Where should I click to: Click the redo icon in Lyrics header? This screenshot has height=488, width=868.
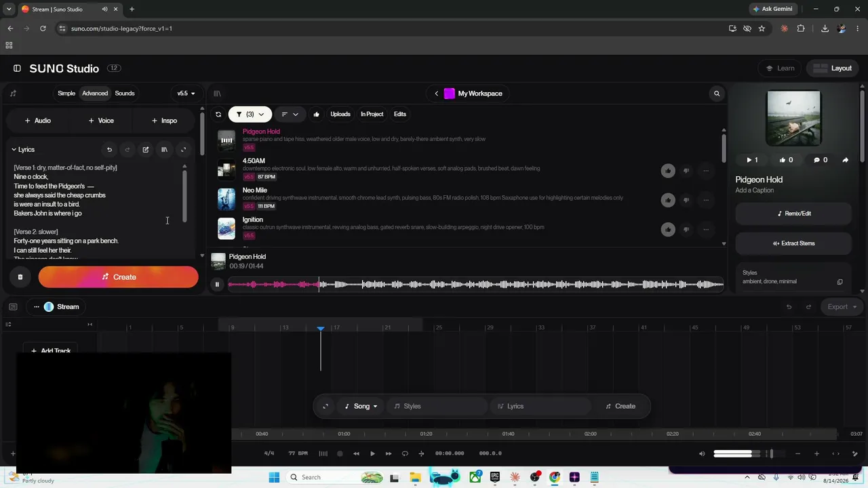127,150
